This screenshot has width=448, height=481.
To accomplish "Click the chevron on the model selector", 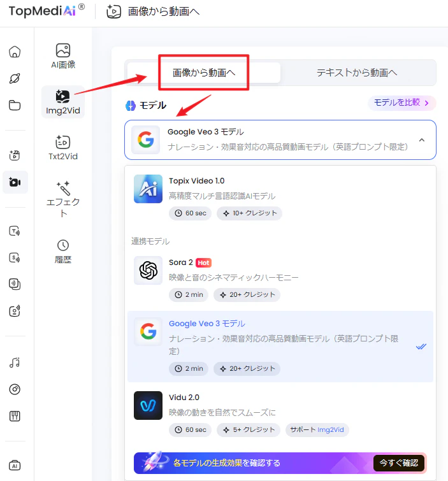I will (x=422, y=140).
